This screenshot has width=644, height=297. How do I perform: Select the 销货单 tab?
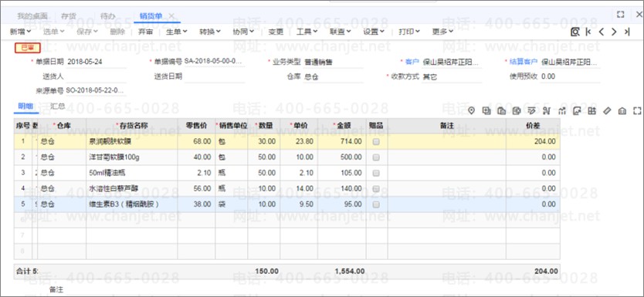pyautogui.click(x=151, y=16)
